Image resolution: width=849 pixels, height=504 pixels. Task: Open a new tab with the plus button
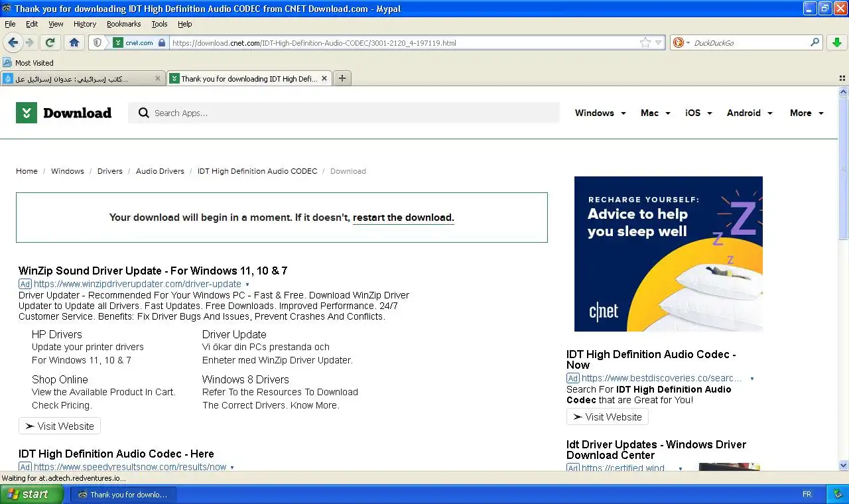click(x=342, y=78)
